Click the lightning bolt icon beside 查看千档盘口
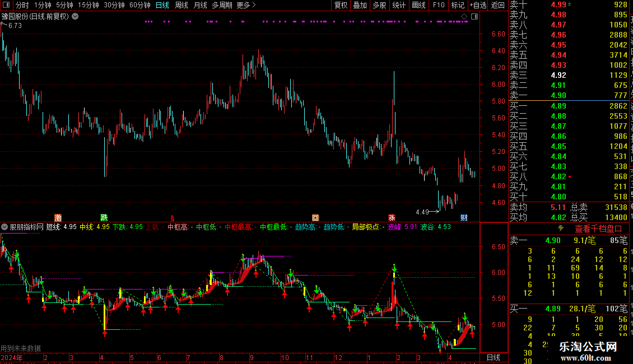633x364 pixels. [561, 228]
